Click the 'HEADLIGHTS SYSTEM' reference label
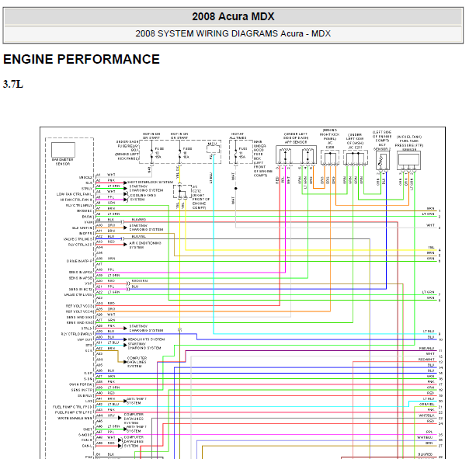 click(x=146, y=339)
